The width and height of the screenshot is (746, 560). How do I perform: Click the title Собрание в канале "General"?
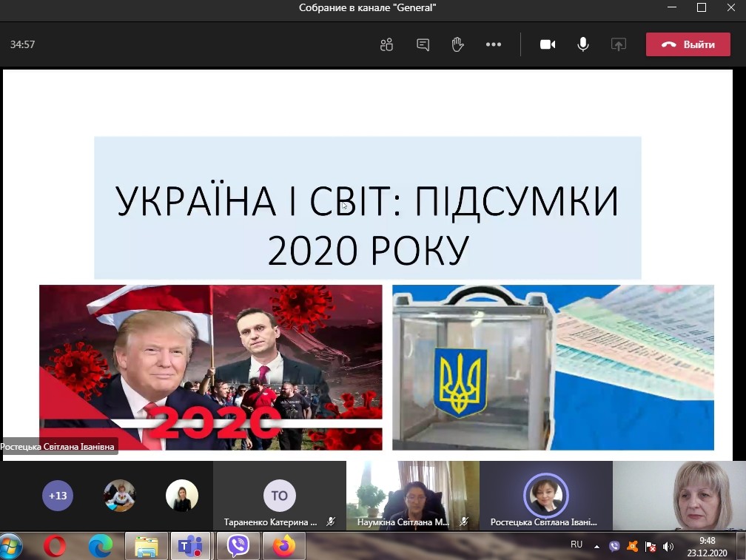367,7
